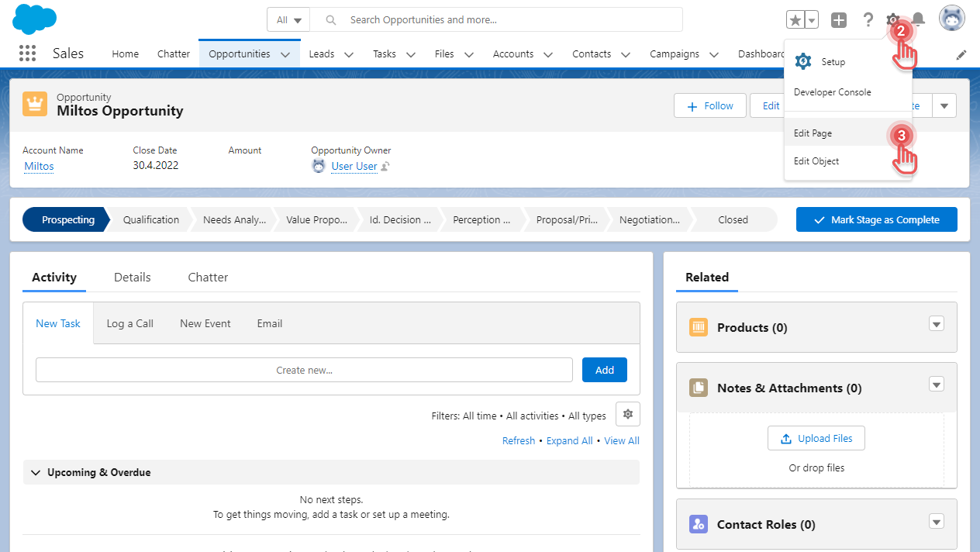Open the Opportunities tab dropdown arrow
This screenshot has height=552, width=980.
point(285,53)
